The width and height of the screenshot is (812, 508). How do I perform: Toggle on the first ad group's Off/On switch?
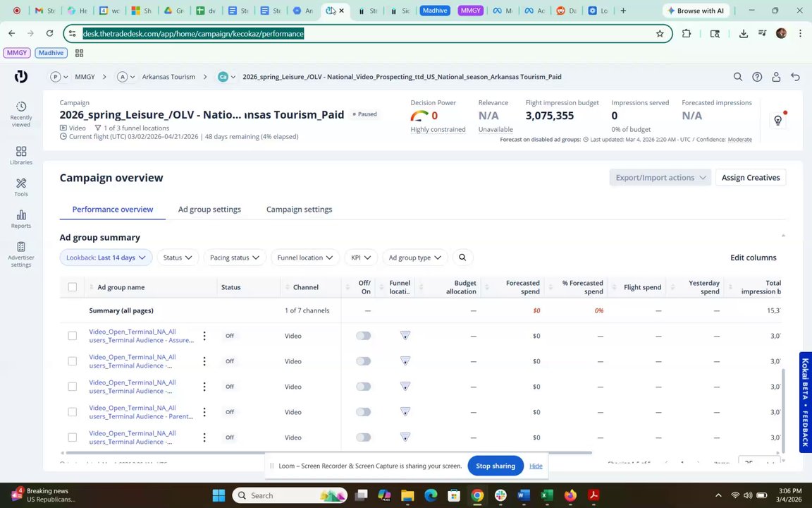(x=363, y=336)
